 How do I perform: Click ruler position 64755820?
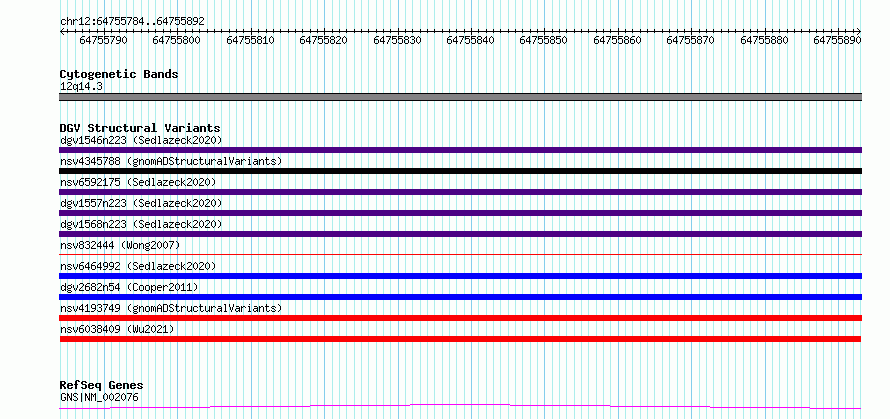coord(324,40)
